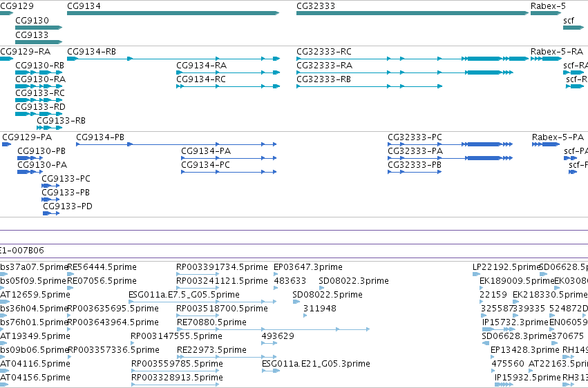Screen dimensions: 588x388
Task: Open the RP003328913.5prime EST label
Action: coord(177,378)
